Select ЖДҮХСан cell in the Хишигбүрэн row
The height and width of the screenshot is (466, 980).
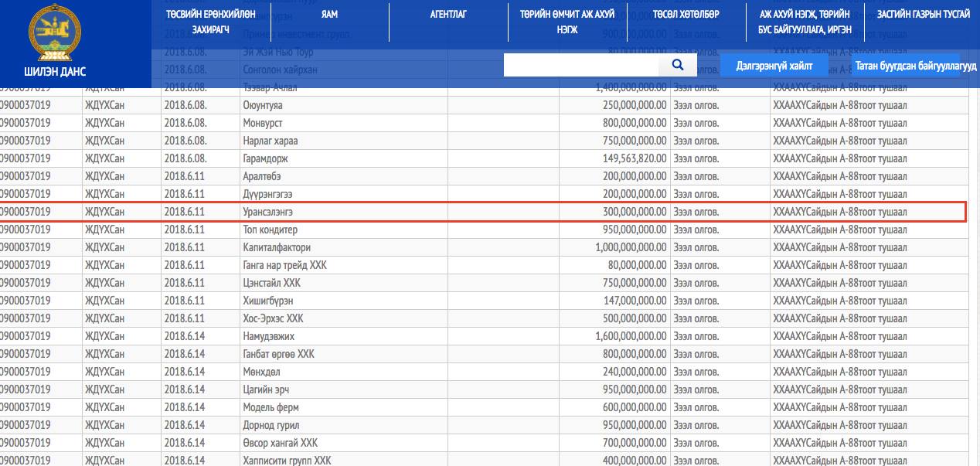coord(104,301)
